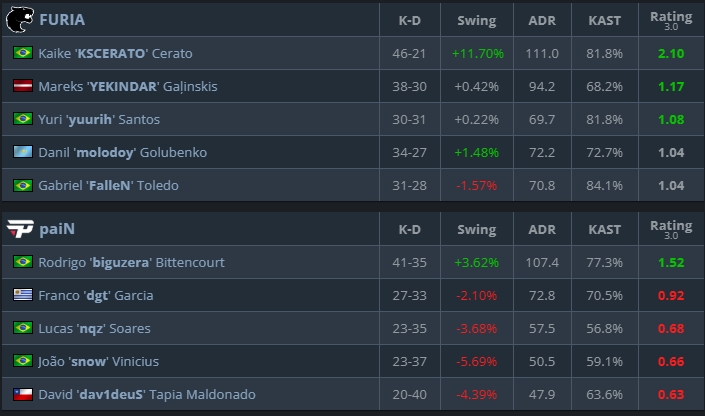
Task: Click the Brazil flag beside KSCERATO
Action: point(22,53)
